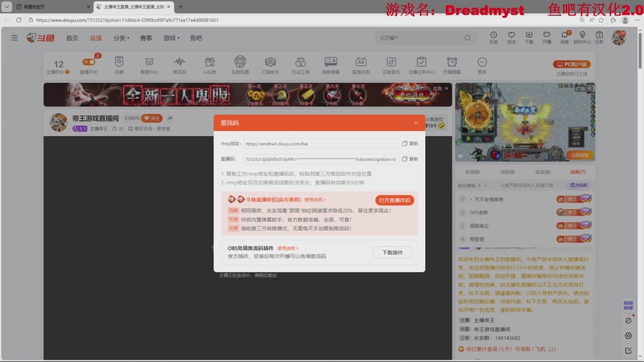Image resolution: width=644 pixels, height=362 pixels.
Task: Click the game ad thumbnail on the right
Action: point(525,122)
